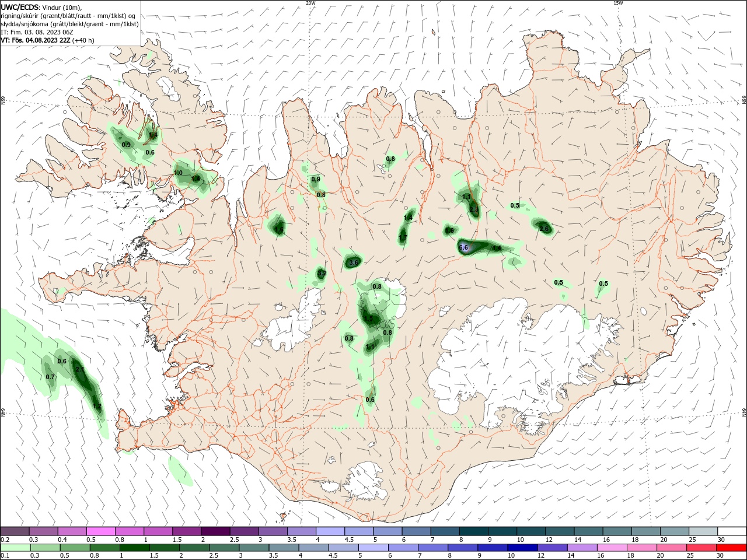Select the rain legend swatch for 2.5–3
This screenshot has width=747, height=560.
(x=224, y=548)
